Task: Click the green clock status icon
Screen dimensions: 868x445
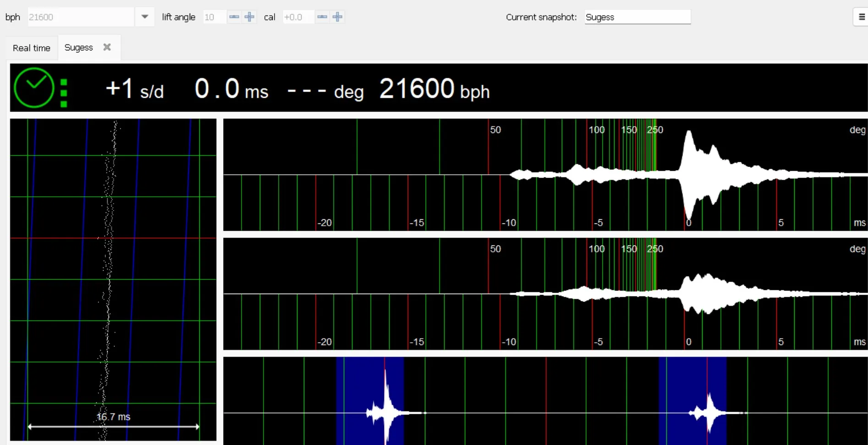Action: [x=34, y=88]
